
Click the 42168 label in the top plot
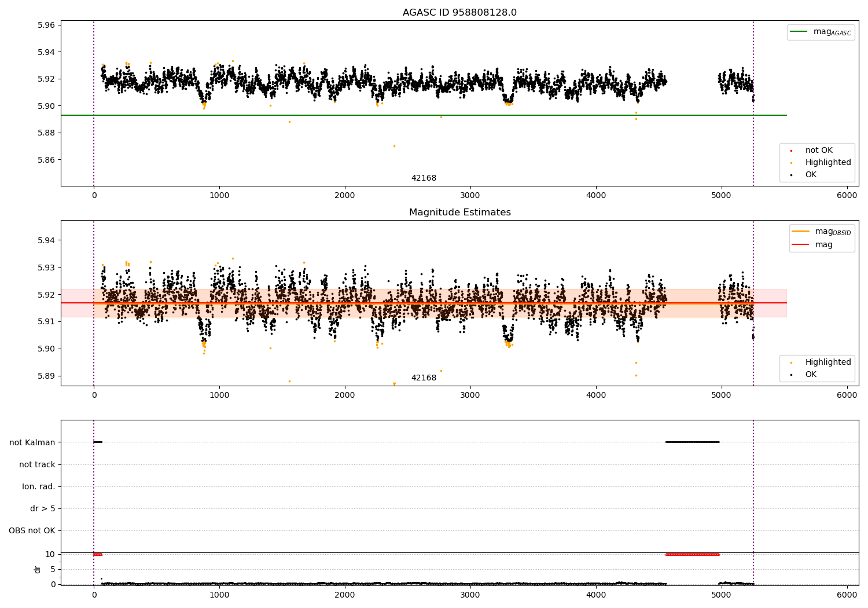[424, 178]
